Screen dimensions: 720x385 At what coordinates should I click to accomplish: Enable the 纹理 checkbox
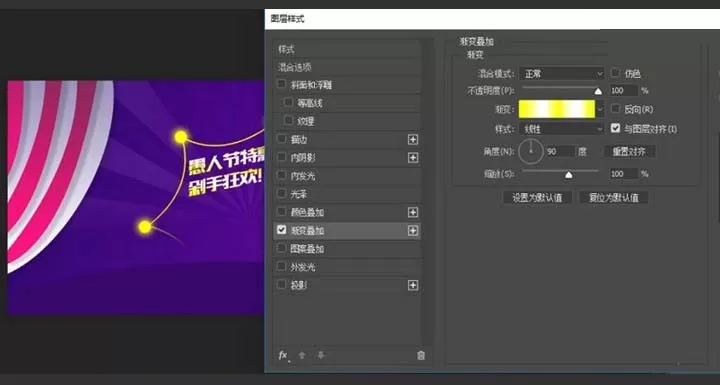click(288, 120)
